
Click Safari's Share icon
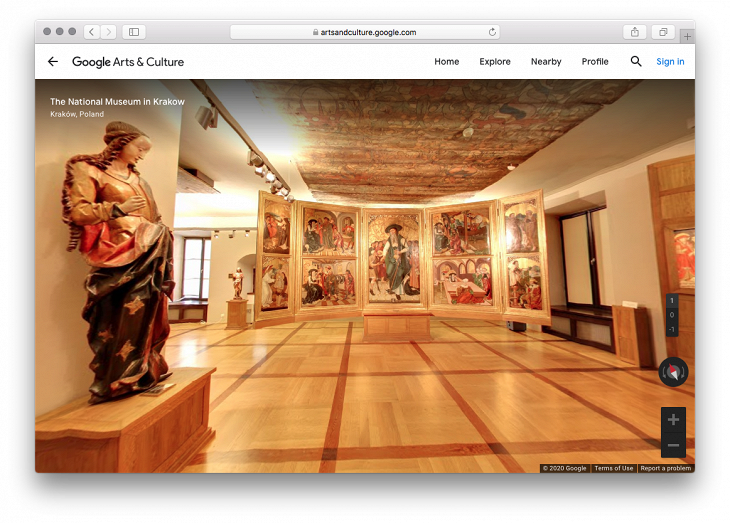click(x=635, y=32)
